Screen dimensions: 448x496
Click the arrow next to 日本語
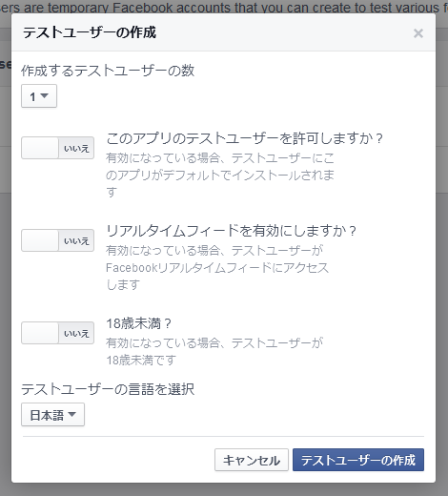coord(72,414)
